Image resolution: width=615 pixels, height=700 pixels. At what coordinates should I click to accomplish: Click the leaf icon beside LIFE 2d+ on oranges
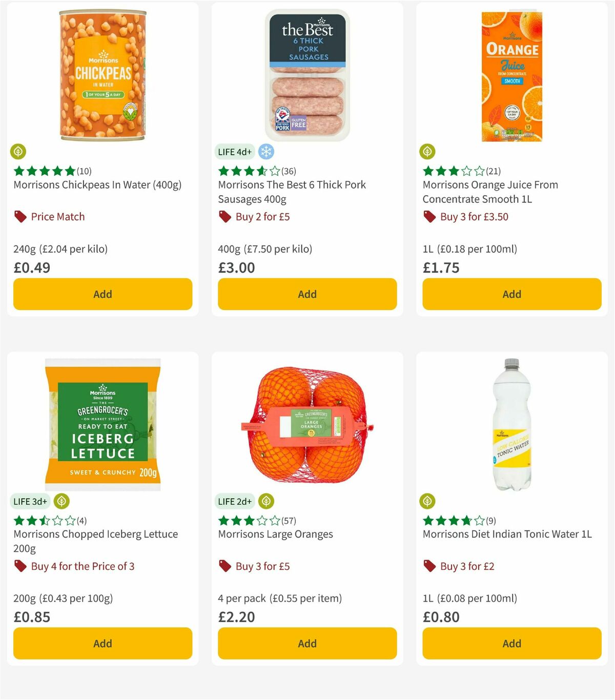(265, 501)
